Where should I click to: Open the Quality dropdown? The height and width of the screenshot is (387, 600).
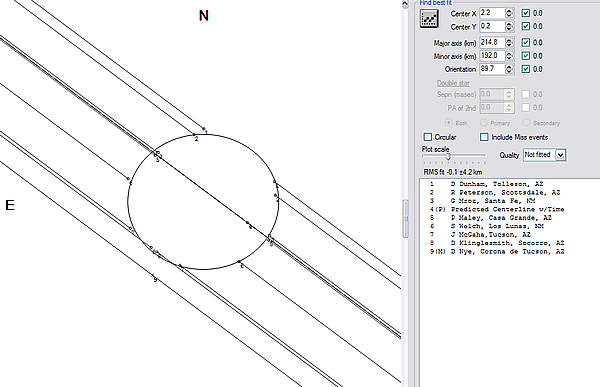pos(561,155)
